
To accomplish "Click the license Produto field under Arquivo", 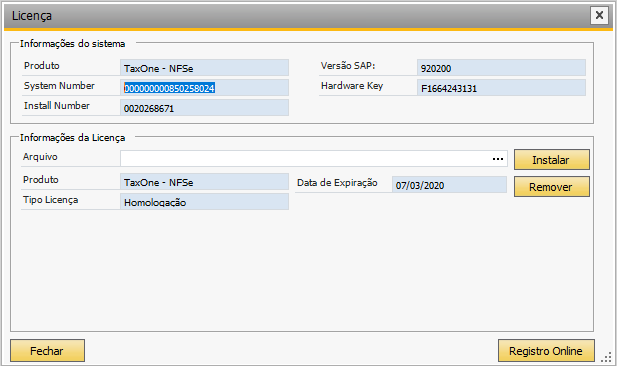I will click(204, 182).
